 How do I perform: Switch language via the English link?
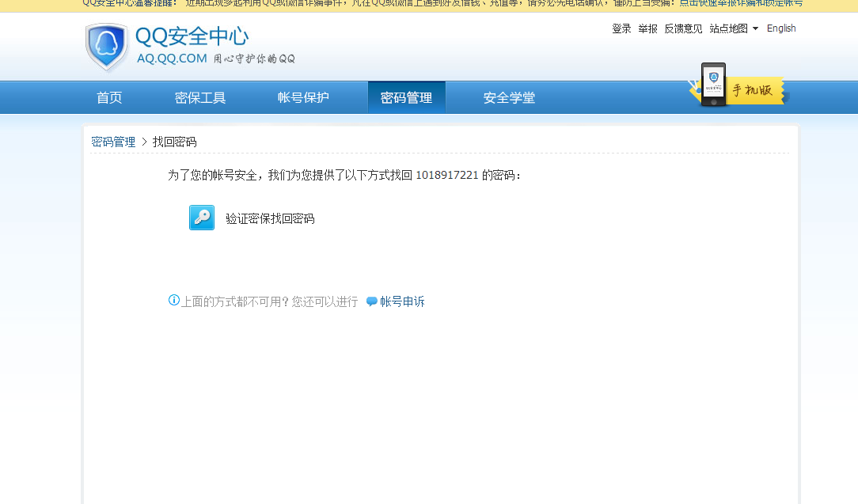point(781,28)
